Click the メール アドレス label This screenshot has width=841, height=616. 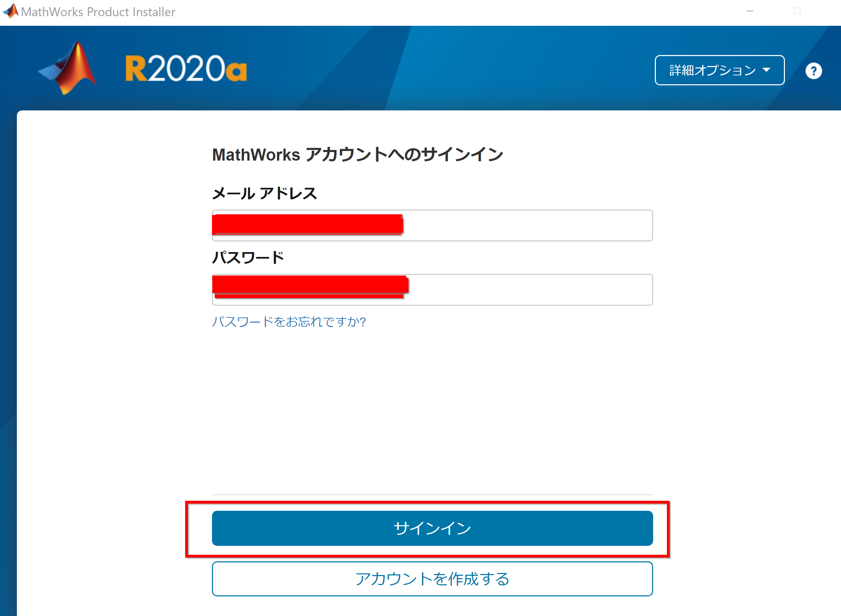[x=264, y=193]
